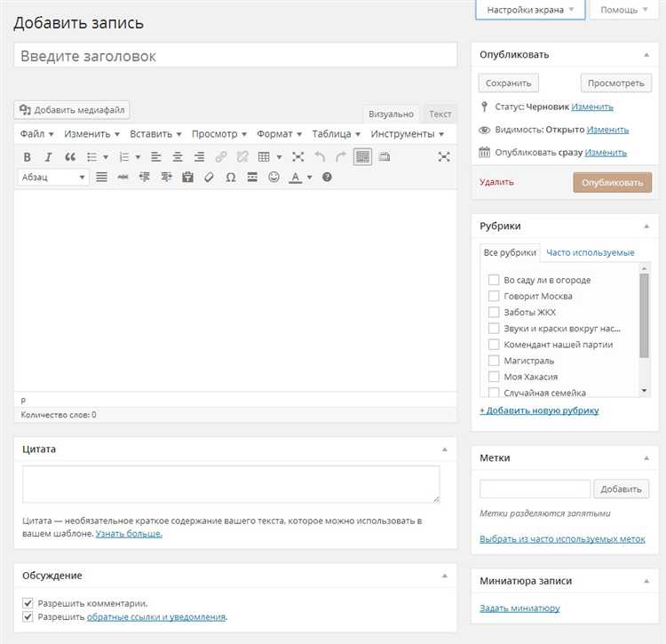Click the 'Опубликовать' publish button

[612, 183]
